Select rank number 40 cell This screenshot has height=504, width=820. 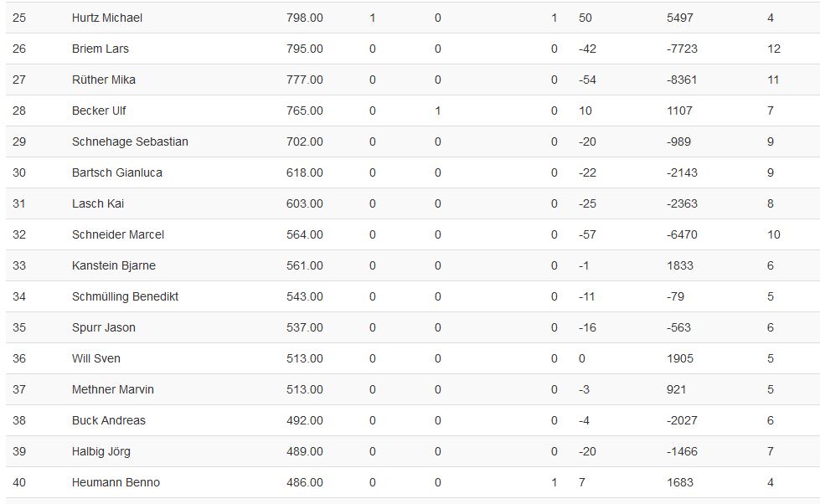pyautogui.click(x=18, y=482)
